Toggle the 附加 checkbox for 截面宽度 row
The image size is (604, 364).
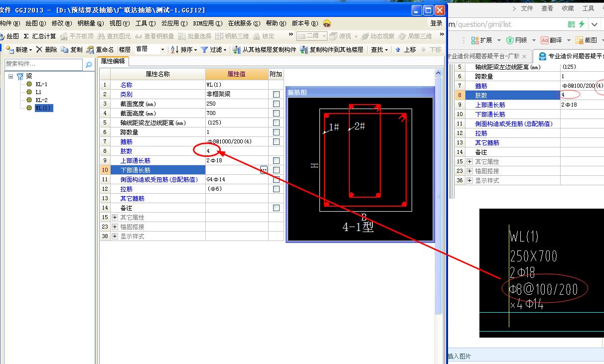pos(276,104)
